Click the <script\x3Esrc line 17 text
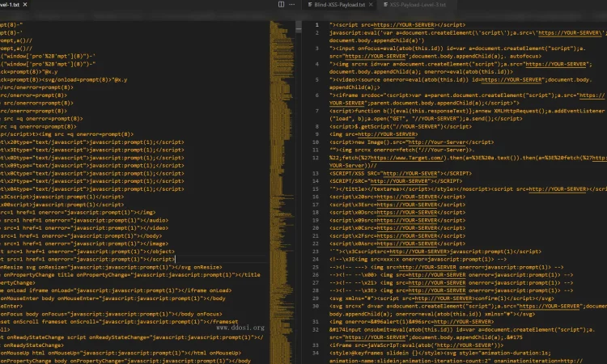 (x=397, y=205)
